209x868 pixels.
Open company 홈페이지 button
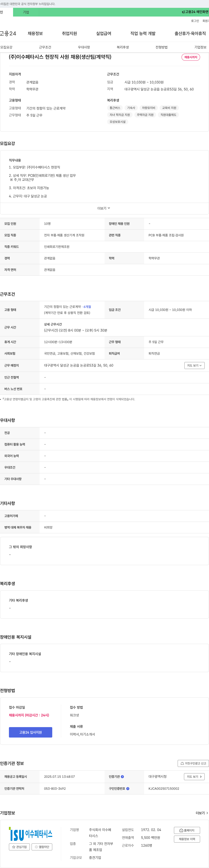pos(187,830)
